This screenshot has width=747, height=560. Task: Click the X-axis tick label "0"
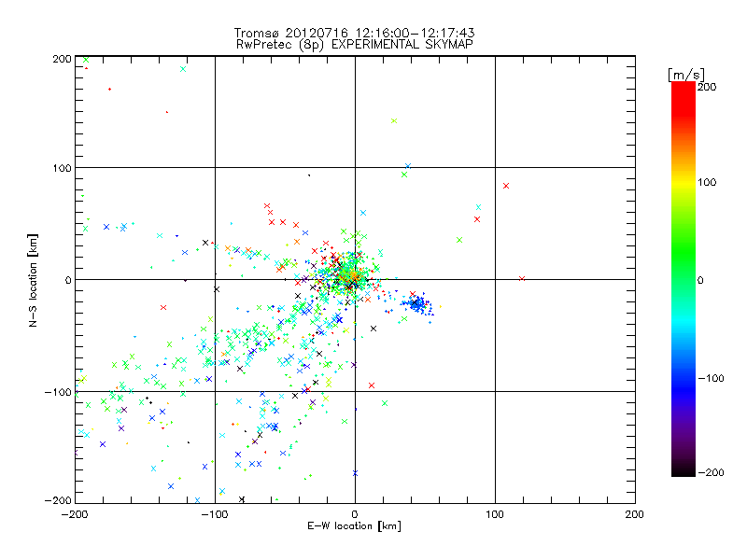(x=355, y=514)
